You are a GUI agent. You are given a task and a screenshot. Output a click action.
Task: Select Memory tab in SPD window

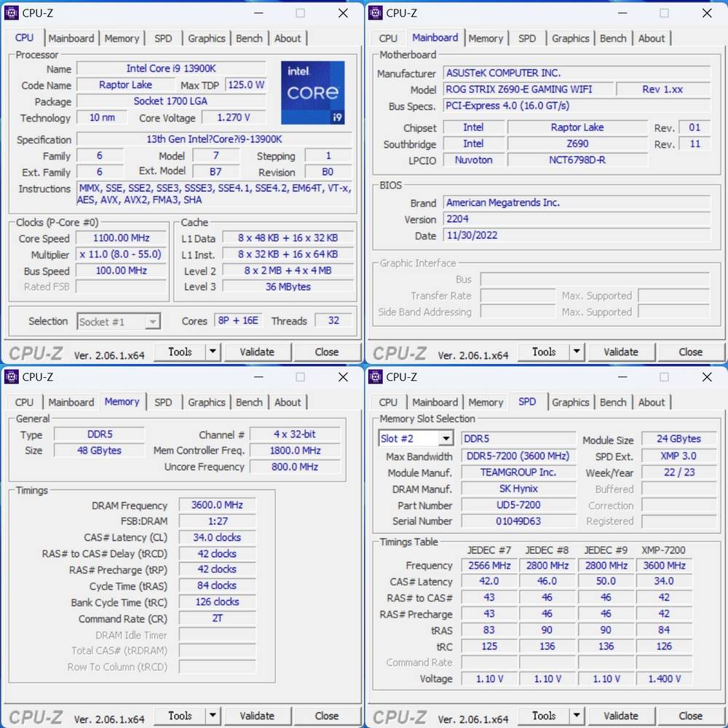(486, 403)
